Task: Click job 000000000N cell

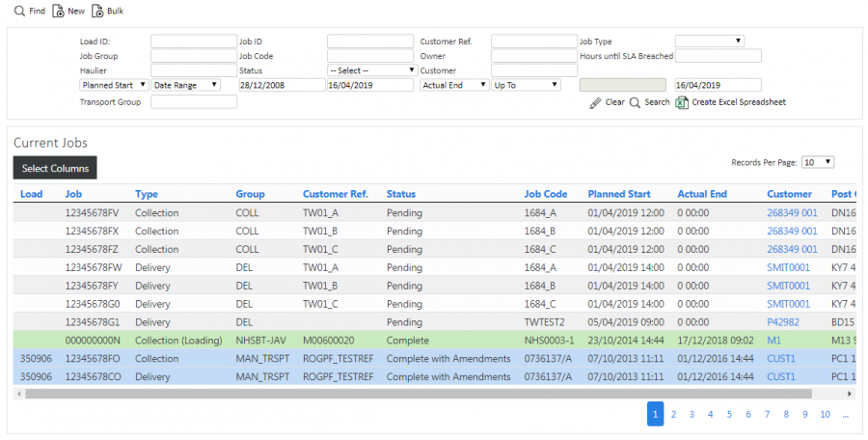Action: click(93, 341)
